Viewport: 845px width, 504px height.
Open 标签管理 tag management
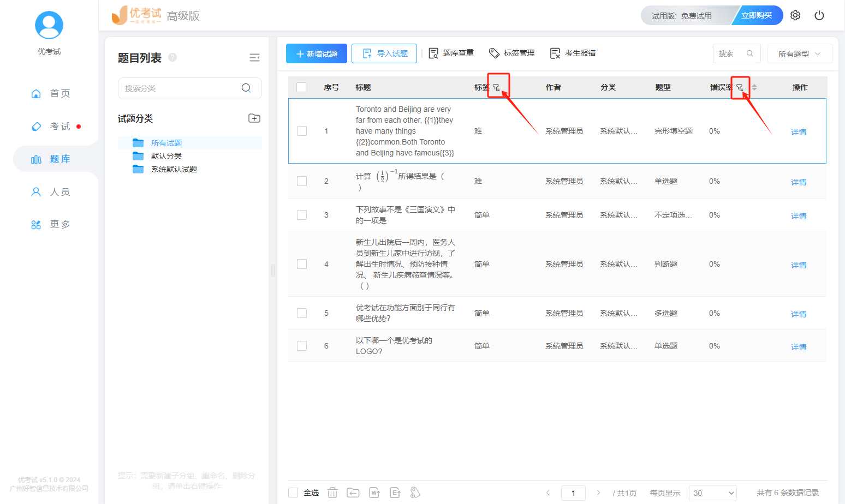(512, 53)
